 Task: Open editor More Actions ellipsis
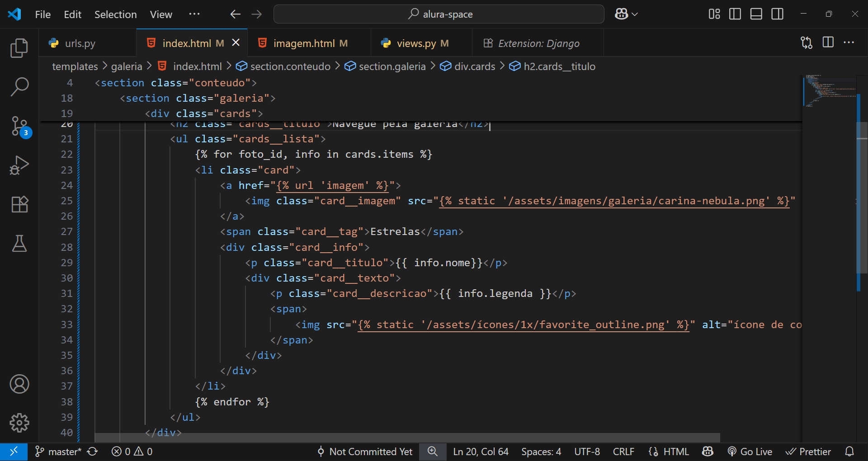coord(849,42)
